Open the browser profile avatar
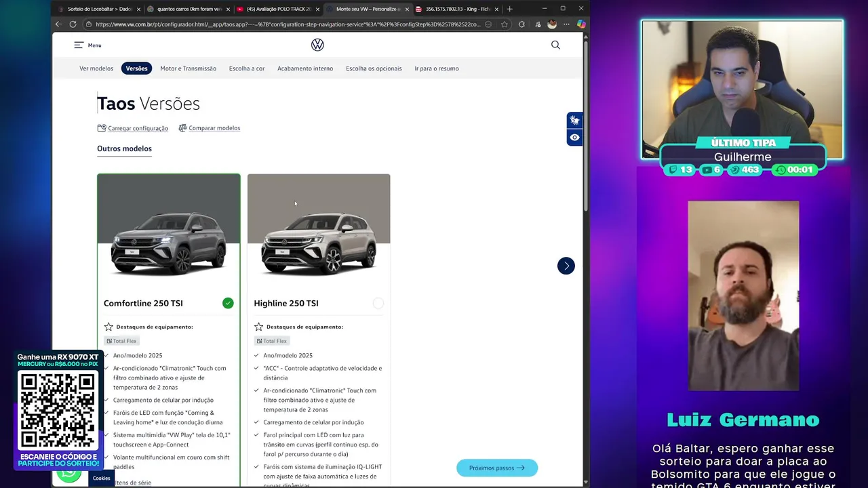 click(552, 24)
